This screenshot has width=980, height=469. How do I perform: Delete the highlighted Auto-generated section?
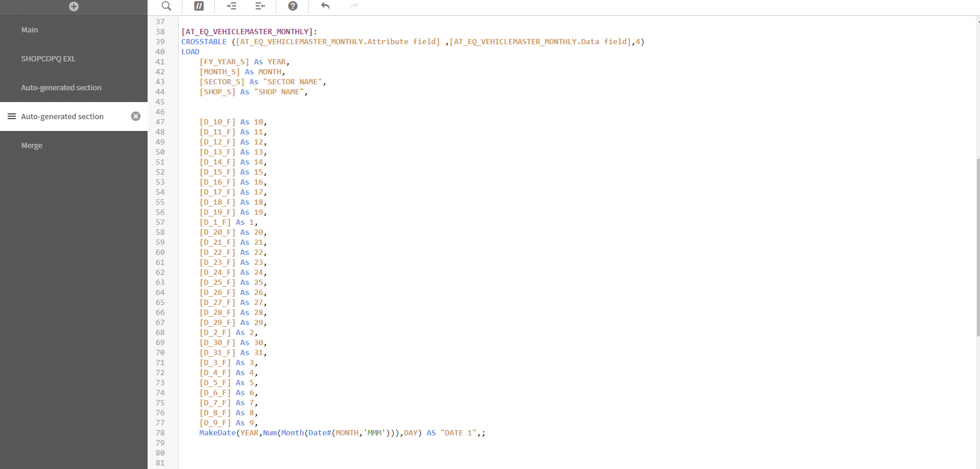136,116
